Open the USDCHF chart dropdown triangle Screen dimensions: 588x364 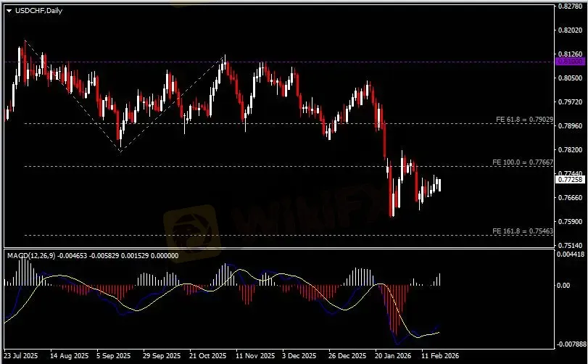(9, 9)
